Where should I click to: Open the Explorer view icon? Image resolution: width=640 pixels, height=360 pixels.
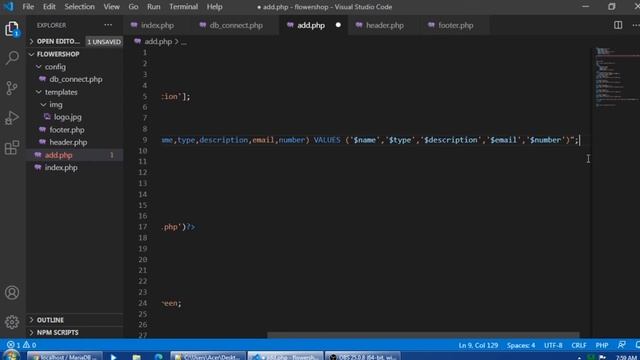[x=12, y=29]
